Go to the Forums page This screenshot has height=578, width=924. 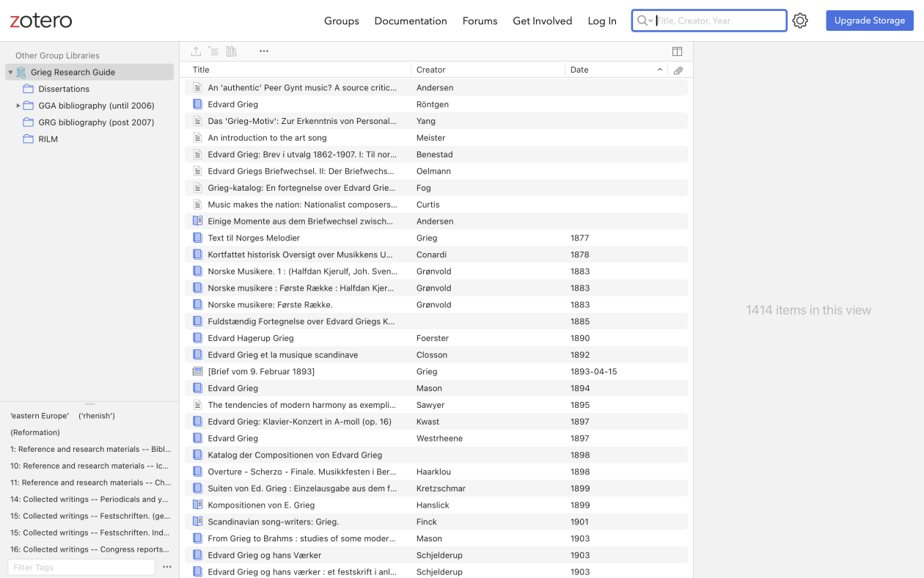coord(480,21)
